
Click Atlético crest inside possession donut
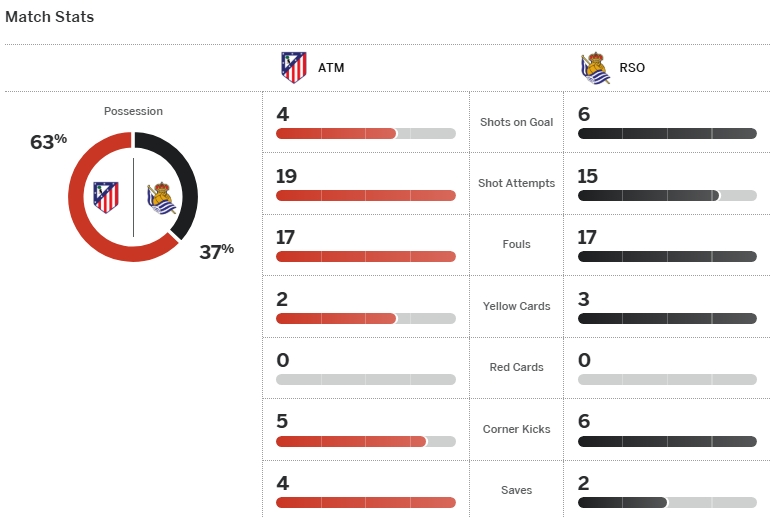click(x=106, y=196)
